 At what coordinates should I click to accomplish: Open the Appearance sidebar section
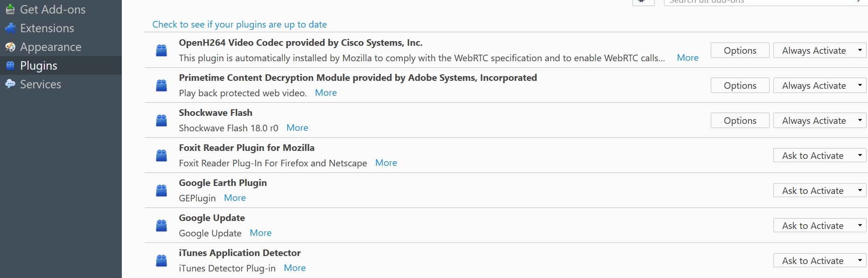tap(50, 47)
